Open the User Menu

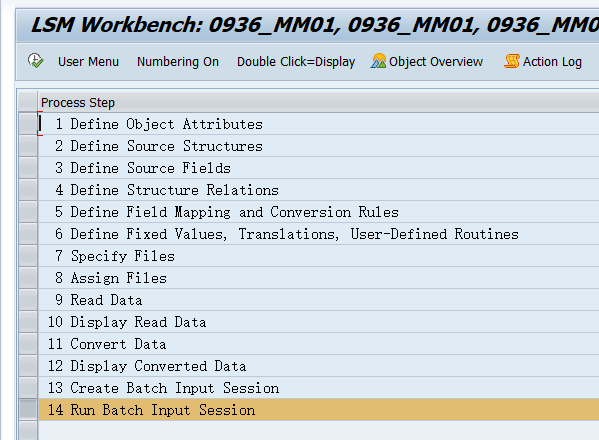pyautogui.click(x=88, y=61)
